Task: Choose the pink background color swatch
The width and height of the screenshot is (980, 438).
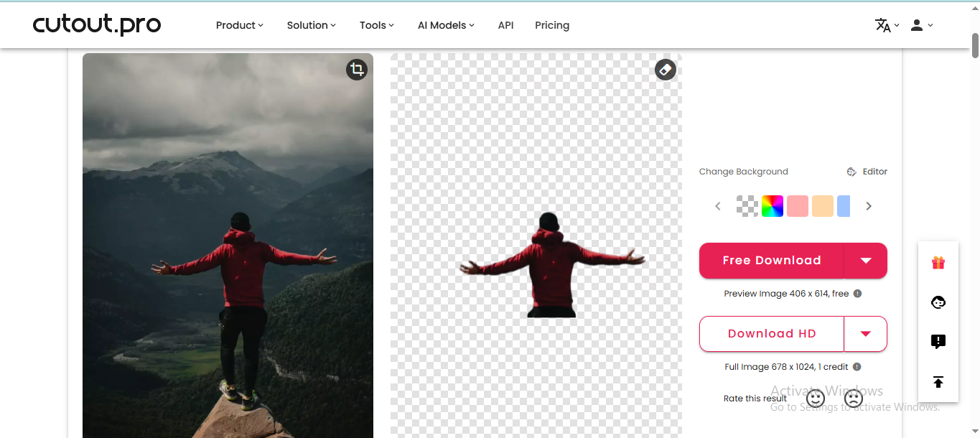Action: point(797,206)
